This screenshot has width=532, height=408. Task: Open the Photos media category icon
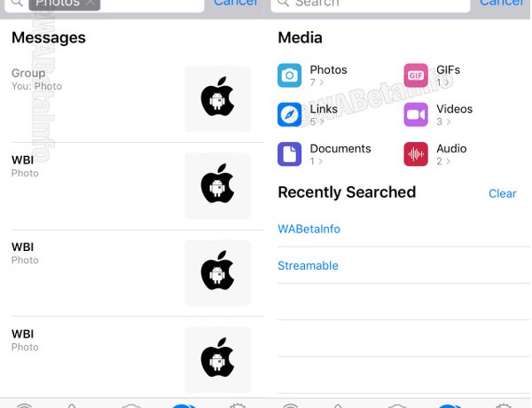pyautogui.click(x=289, y=75)
